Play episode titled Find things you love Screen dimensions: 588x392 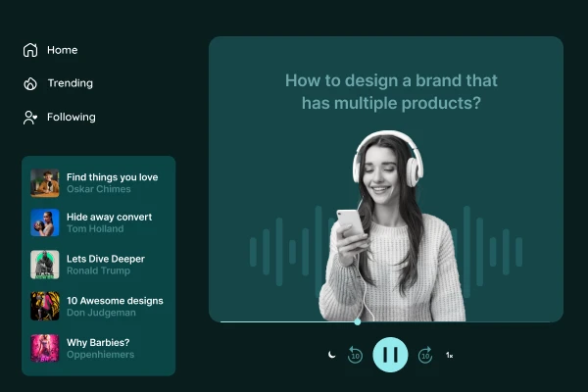tap(112, 177)
